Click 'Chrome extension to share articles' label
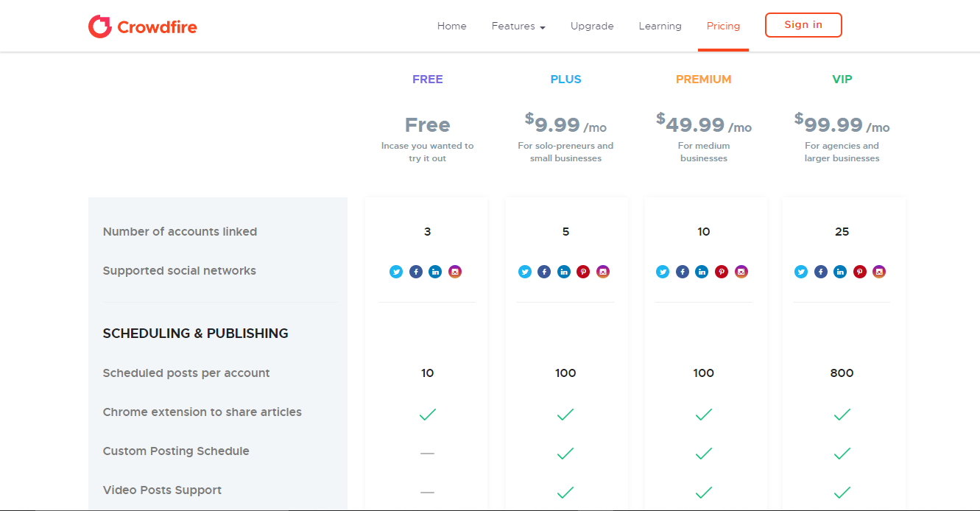Viewport: 980px width, 511px height. 202,412
